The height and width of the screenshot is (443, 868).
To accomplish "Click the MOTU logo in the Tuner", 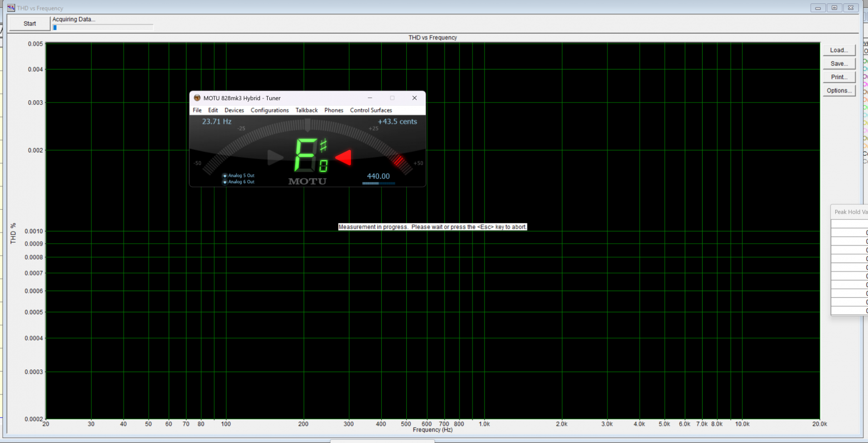I will pyautogui.click(x=307, y=181).
